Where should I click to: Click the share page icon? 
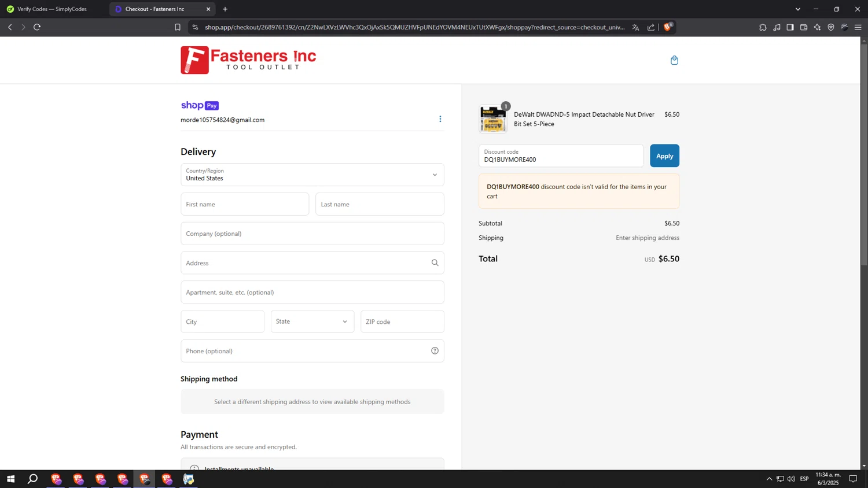(x=651, y=27)
